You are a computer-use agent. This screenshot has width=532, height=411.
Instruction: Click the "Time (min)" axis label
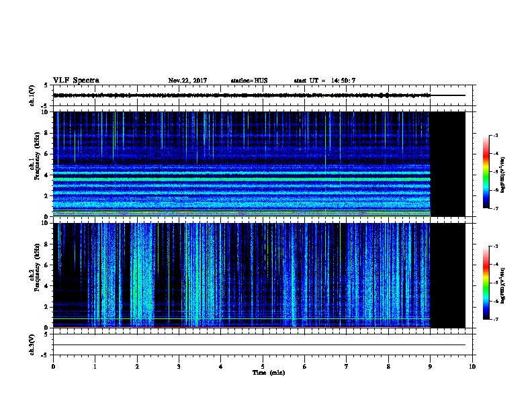click(x=269, y=373)
